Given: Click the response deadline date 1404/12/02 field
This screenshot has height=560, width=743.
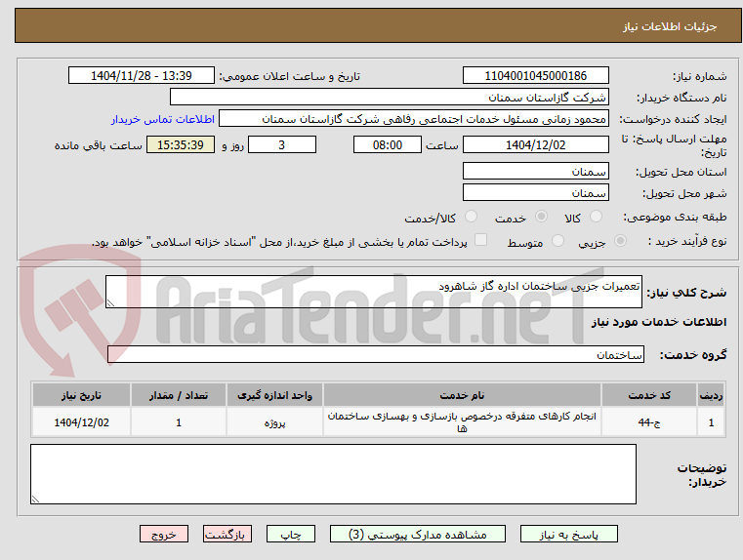Looking at the screenshot, I should point(535,144).
